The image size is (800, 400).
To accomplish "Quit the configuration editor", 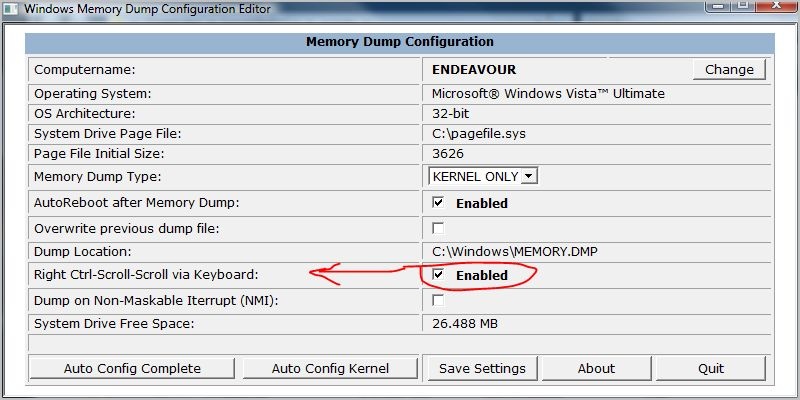I will [x=711, y=368].
